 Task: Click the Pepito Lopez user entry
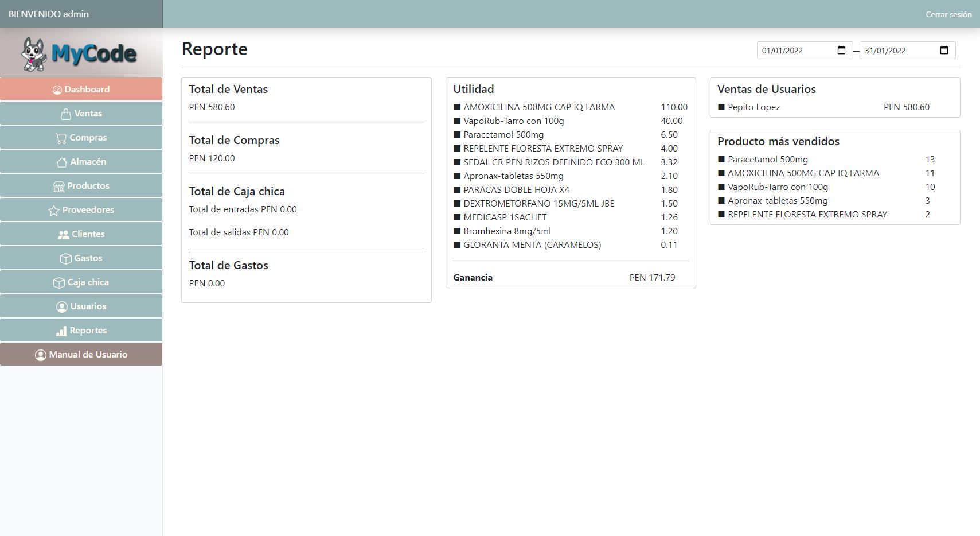point(753,107)
